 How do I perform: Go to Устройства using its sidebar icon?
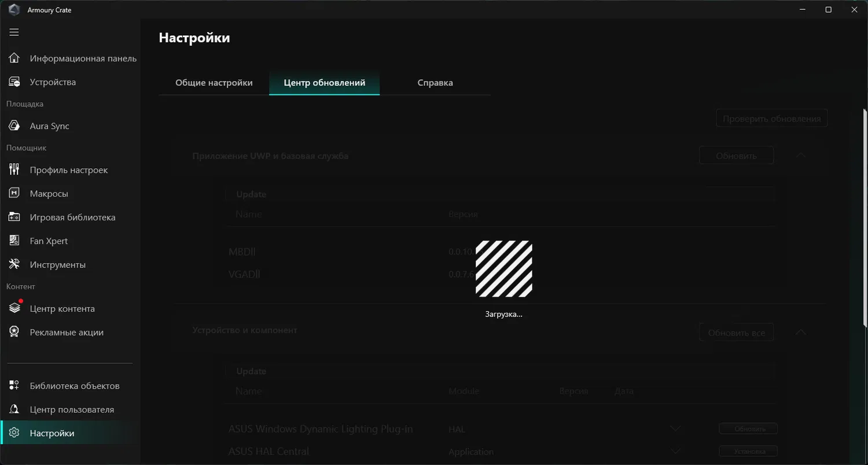click(x=14, y=82)
